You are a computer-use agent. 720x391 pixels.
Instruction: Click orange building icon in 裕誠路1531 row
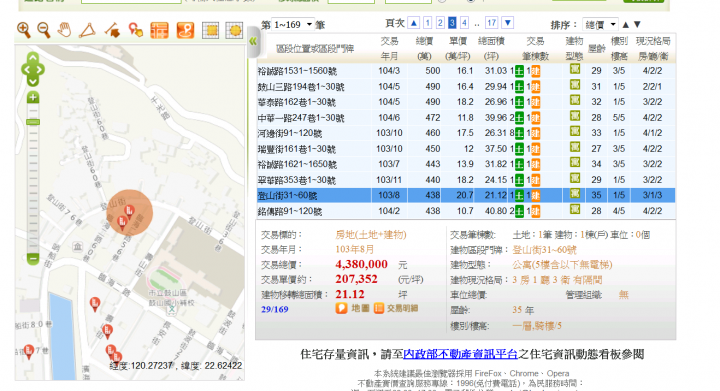tap(535, 72)
